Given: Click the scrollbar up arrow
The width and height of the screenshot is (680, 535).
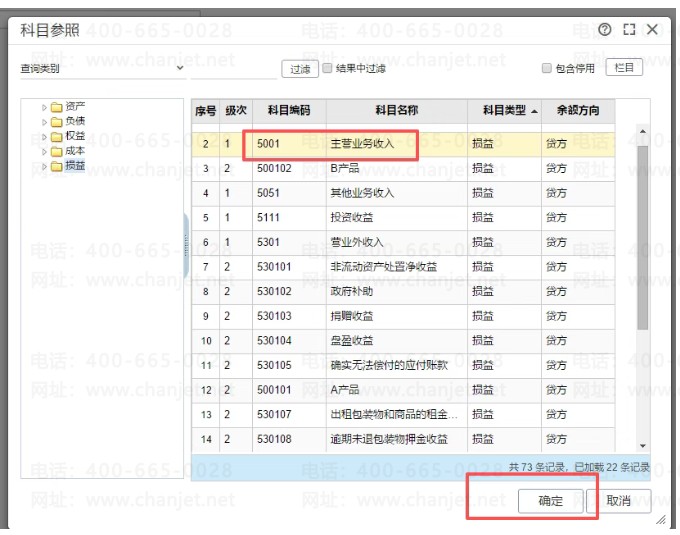Looking at the screenshot, I should coord(643,131).
